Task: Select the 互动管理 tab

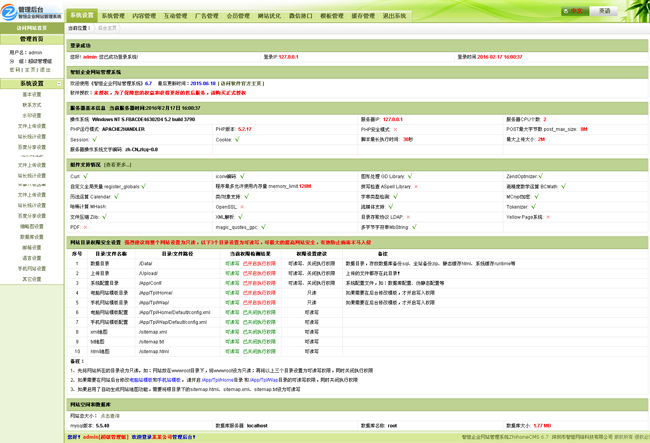Action: pos(175,16)
